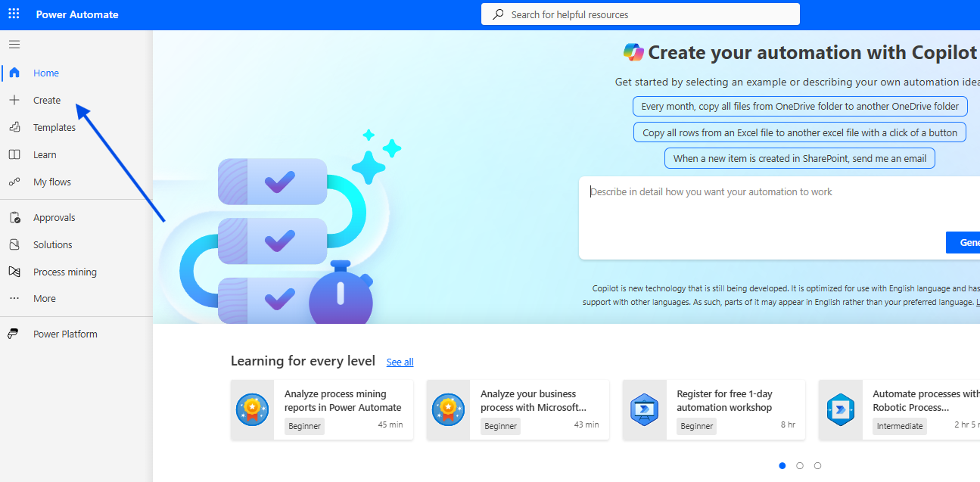This screenshot has height=482, width=980.
Task: Click the See all learning link
Action: coord(400,362)
